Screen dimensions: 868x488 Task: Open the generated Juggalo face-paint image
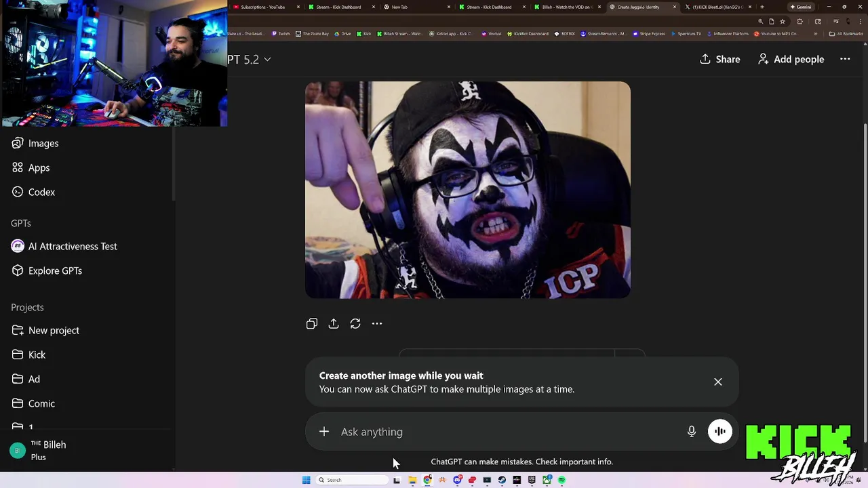pyautogui.click(x=468, y=190)
